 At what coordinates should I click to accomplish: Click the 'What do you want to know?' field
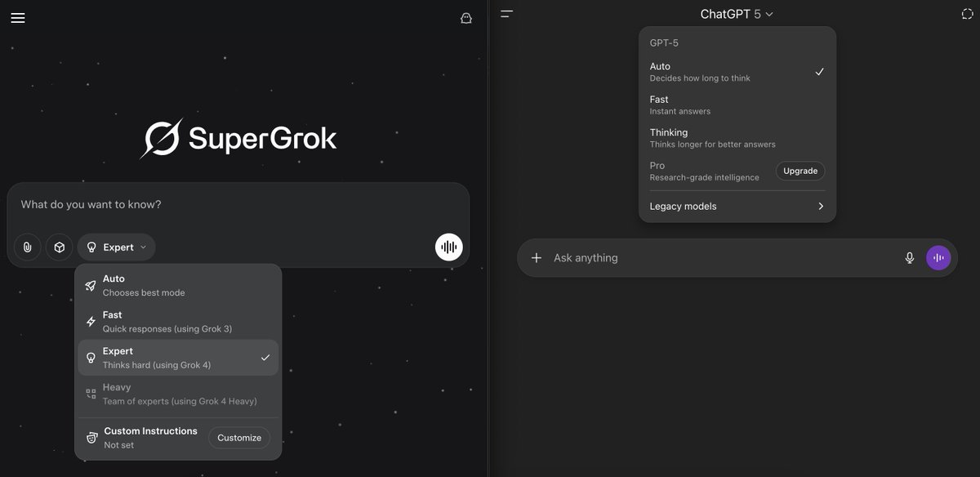pos(238,205)
